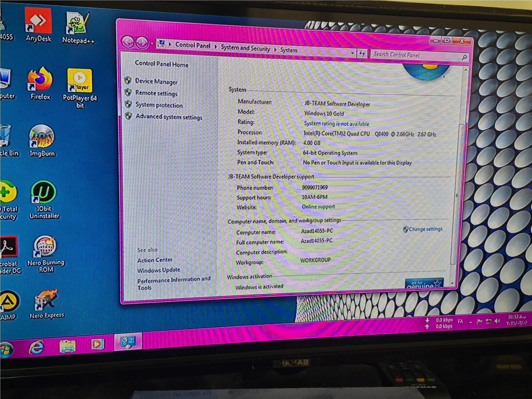Open the recent pages dropdown arrow
Image resolution: width=532 pixels, height=399 pixels.
click(x=152, y=44)
